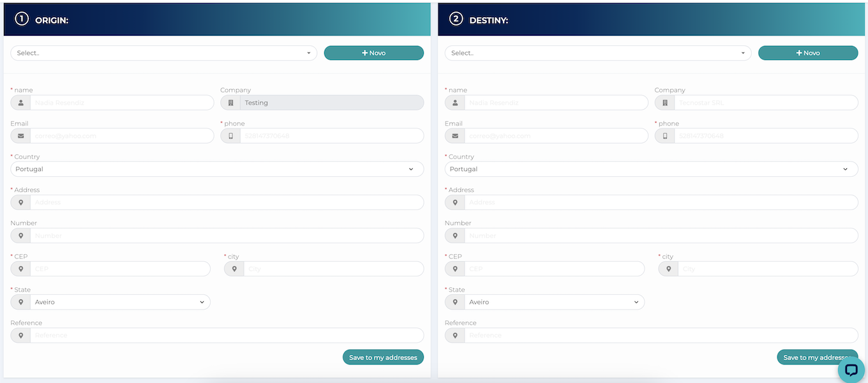Image resolution: width=868 pixels, height=383 pixels.
Task: Open the Destiny State dropdown showing Aveiro
Action: pyautogui.click(x=553, y=302)
